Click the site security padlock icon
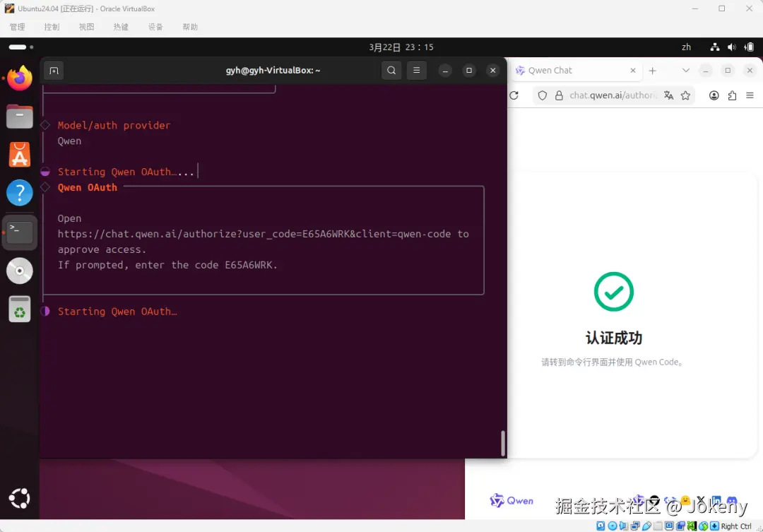 [x=559, y=95]
